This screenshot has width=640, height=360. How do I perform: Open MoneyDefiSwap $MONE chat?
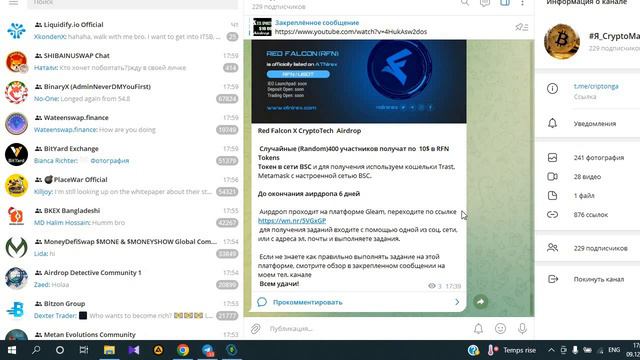pos(122,248)
